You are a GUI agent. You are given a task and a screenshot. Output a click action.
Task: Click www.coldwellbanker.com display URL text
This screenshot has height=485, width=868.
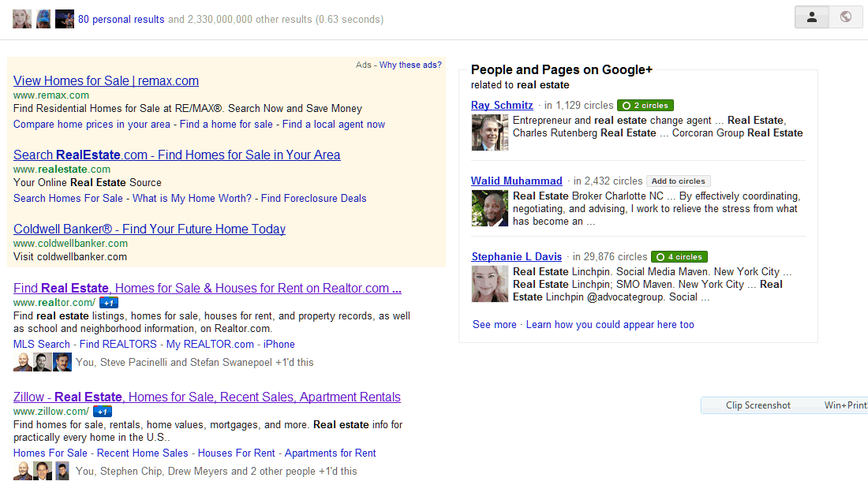pos(70,244)
